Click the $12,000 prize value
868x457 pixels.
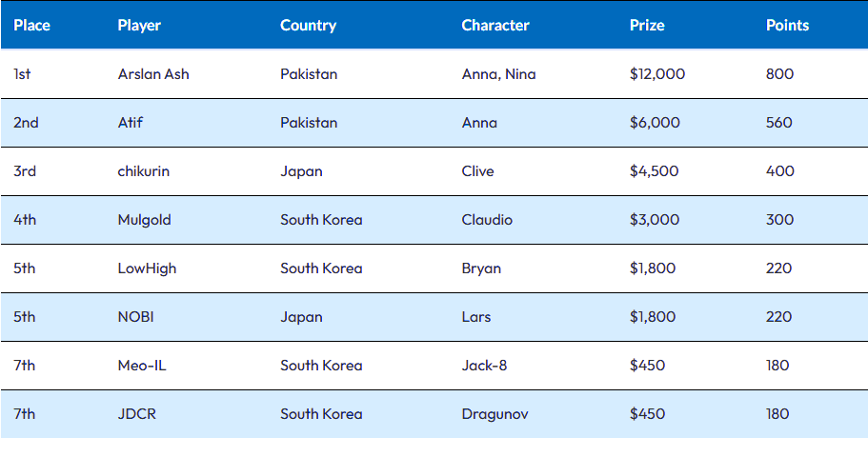pos(657,74)
